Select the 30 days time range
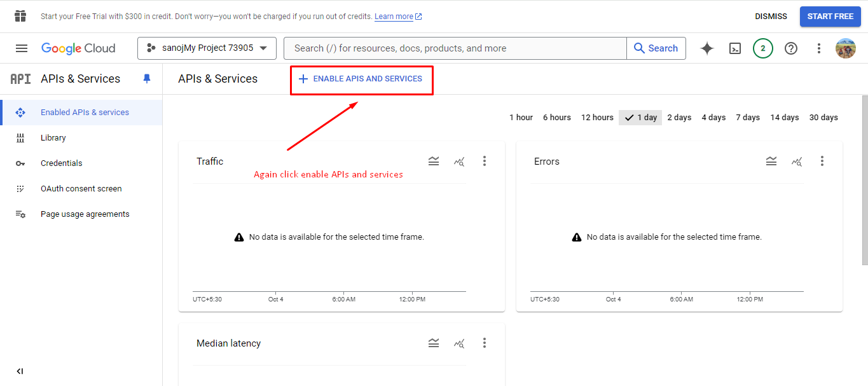Viewport: 868px width, 386px height. 823,118
